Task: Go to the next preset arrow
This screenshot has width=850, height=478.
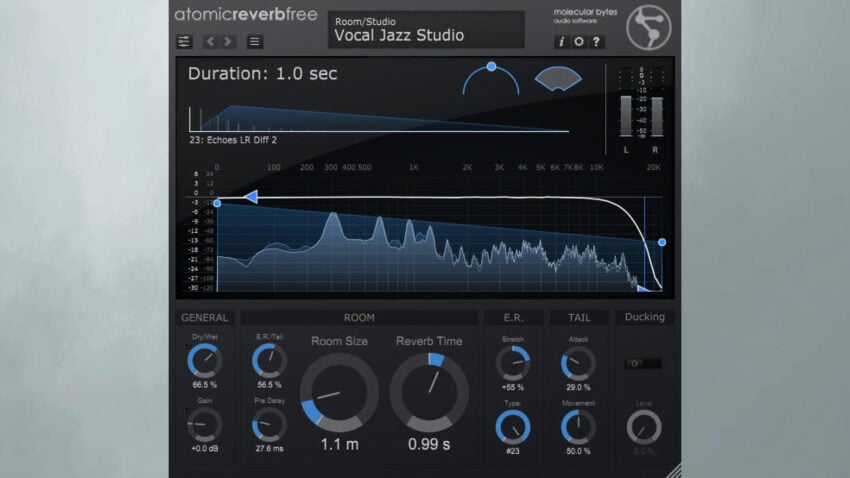Action: (x=228, y=42)
